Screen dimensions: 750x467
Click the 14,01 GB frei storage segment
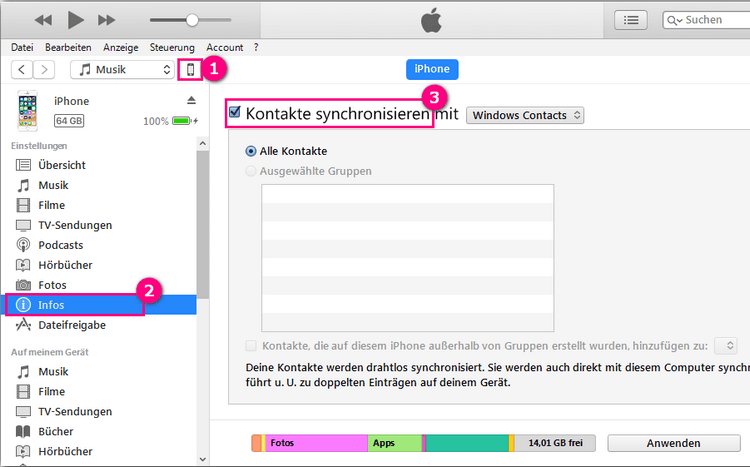pos(555,443)
